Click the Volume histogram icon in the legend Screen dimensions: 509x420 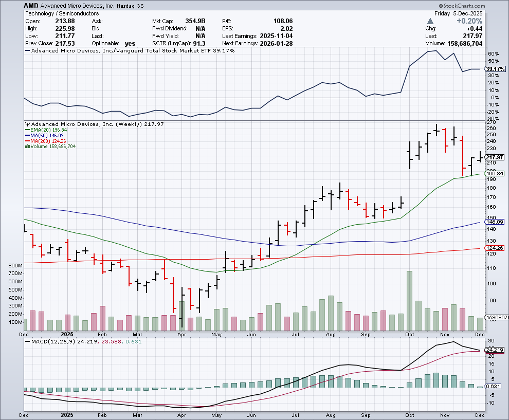(x=27, y=147)
